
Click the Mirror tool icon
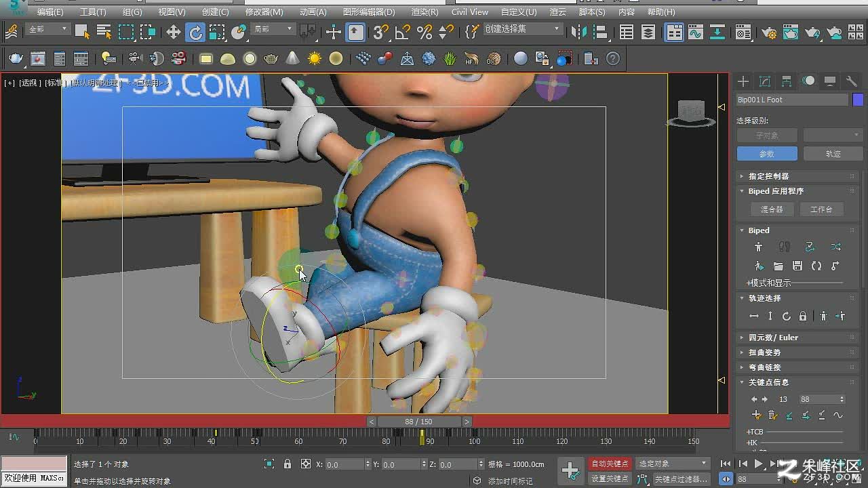578,32
